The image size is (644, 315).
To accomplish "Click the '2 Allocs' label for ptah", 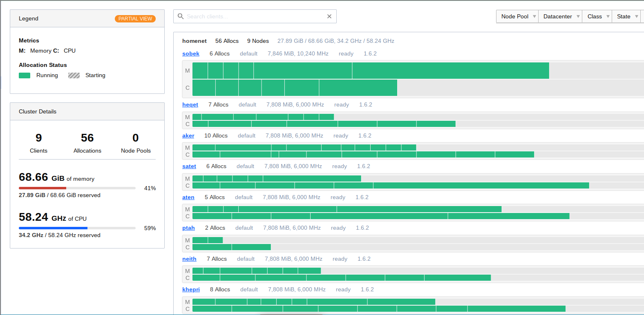I will tap(215, 228).
